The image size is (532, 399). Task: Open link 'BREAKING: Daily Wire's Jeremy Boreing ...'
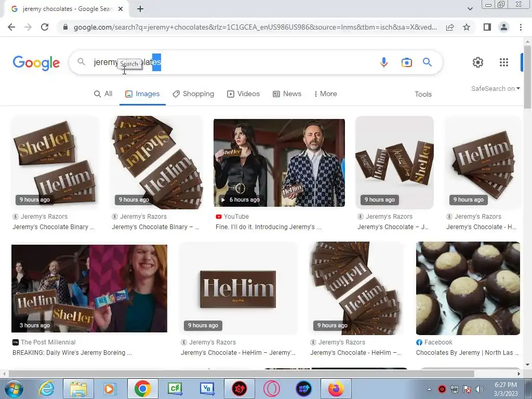pyautogui.click(x=72, y=353)
